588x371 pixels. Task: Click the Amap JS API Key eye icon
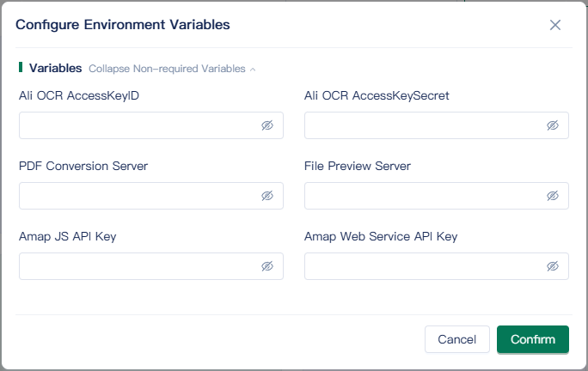[267, 266]
